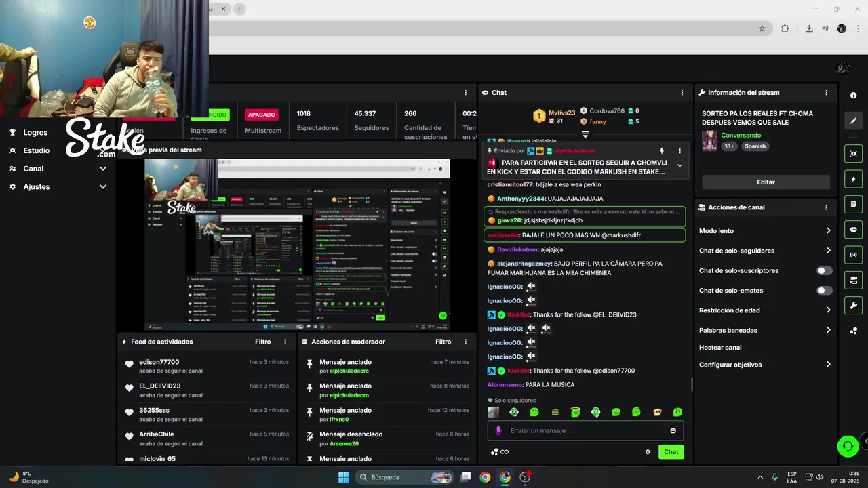Viewport: 868px width, 488px height.
Task: Click purple microphone icon in message field
Action: point(498,430)
